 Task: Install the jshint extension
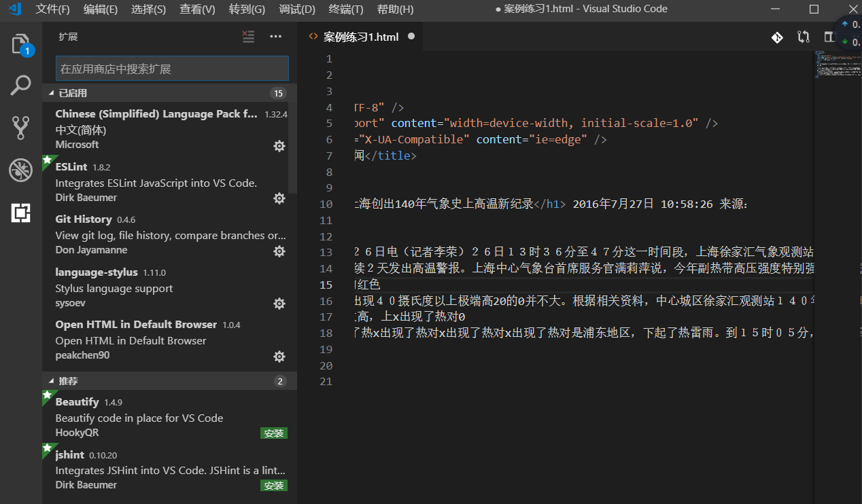coord(273,485)
